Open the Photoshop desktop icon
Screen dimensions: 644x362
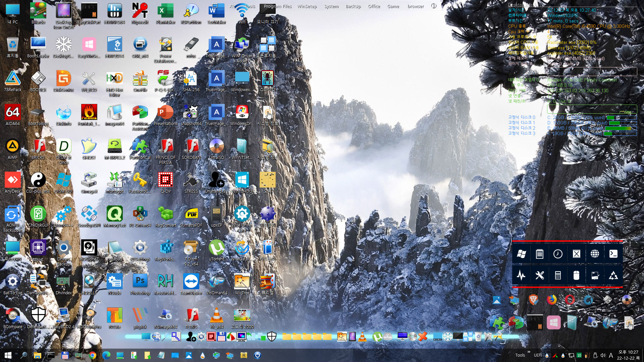pyautogui.click(x=140, y=284)
